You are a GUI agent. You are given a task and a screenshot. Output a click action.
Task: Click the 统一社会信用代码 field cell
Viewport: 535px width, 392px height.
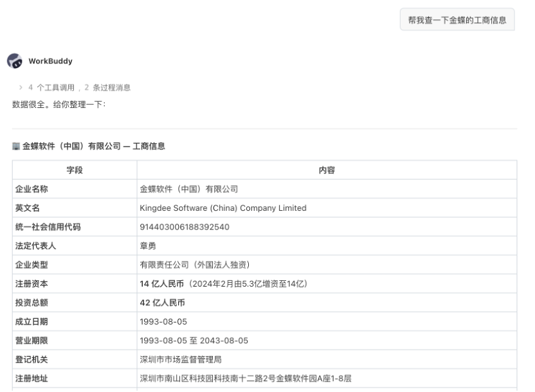[75, 227]
